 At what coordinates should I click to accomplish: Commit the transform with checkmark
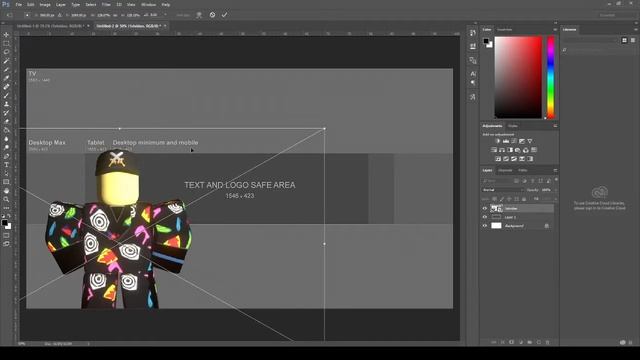(224, 15)
